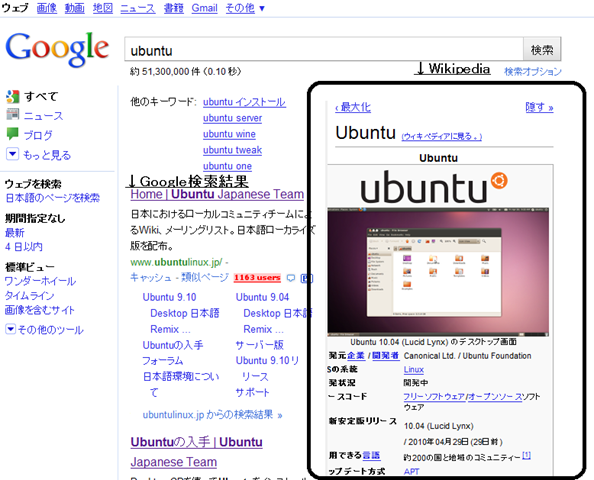Open the その他 menu in top bar
Screen dimensions: 594x480
point(245,8)
